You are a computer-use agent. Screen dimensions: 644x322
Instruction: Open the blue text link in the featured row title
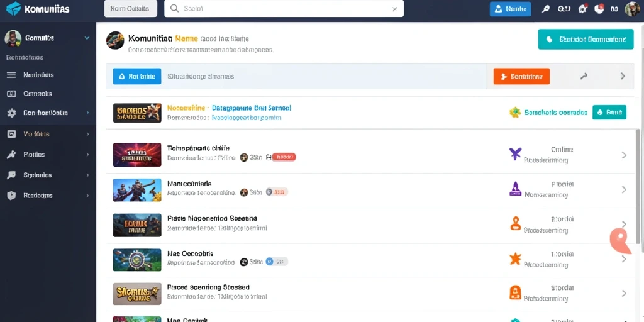pos(252,108)
